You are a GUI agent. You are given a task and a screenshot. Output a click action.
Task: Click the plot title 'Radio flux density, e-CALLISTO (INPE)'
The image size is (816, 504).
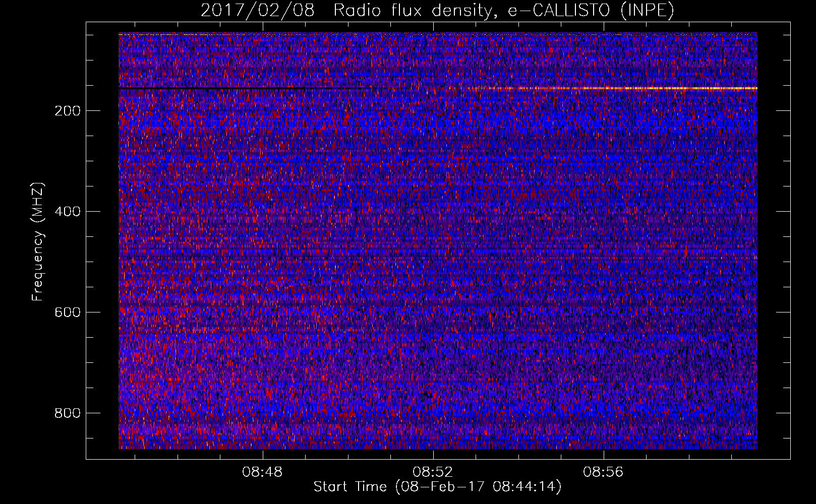click(504, 10)
